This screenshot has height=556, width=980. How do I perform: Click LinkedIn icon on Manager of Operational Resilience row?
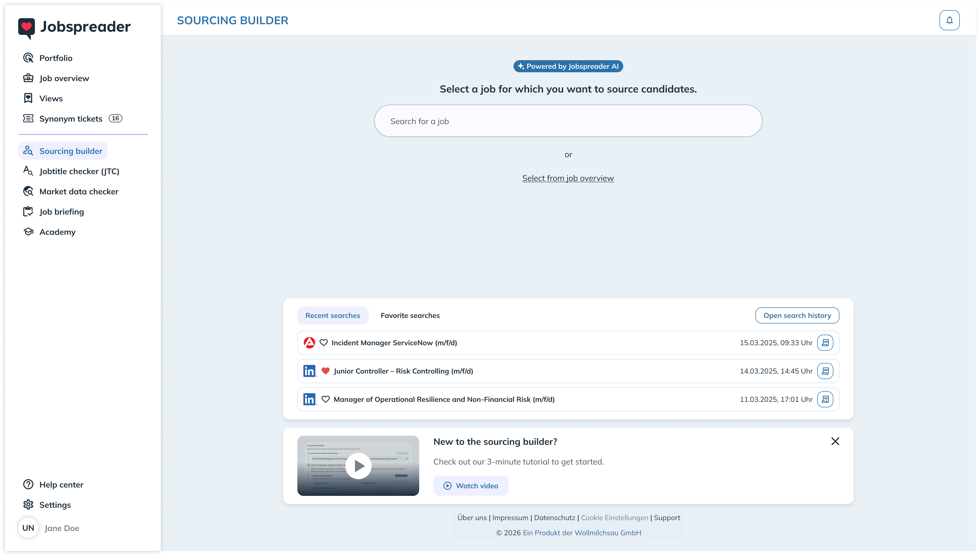coord(310,399)
